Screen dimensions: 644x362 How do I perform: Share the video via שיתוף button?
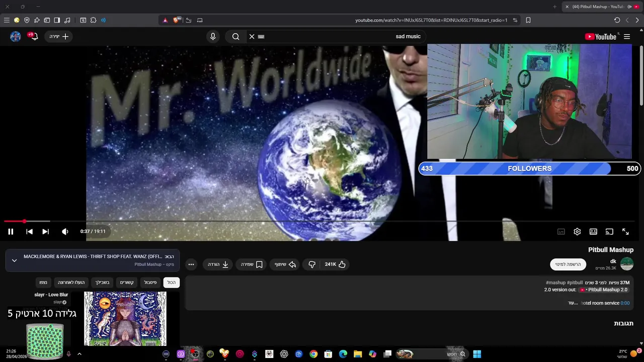[285, 264]
